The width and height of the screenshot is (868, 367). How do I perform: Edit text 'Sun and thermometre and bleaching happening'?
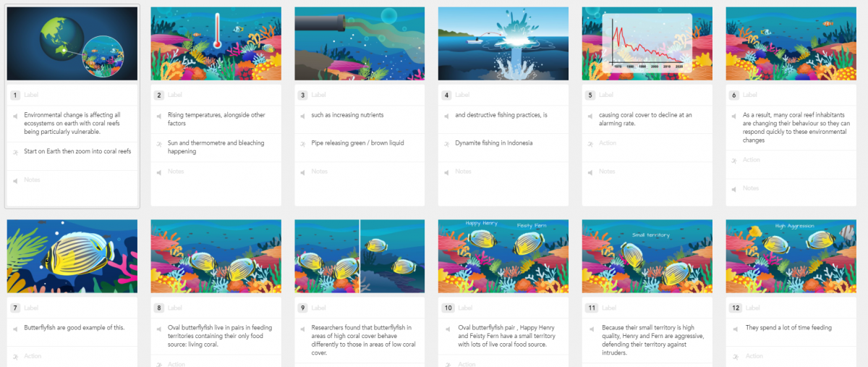coord(216,147)
